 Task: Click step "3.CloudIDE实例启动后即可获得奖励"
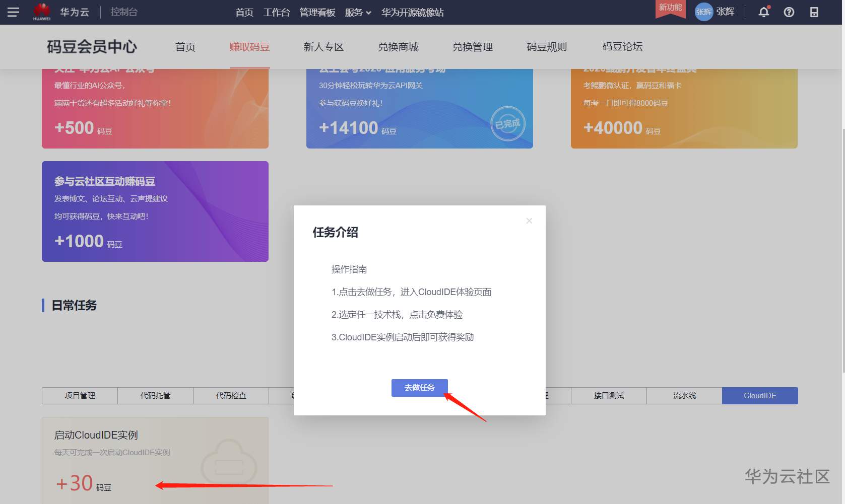pos(403,337)
